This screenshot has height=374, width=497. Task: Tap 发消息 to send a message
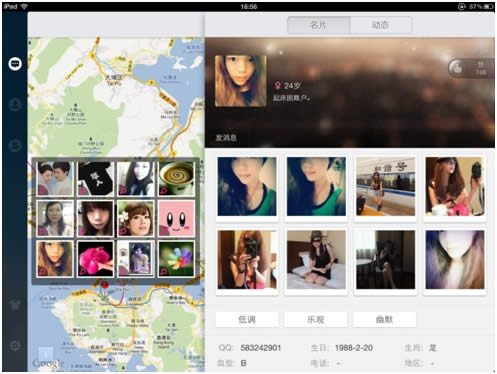pos(226,138)
